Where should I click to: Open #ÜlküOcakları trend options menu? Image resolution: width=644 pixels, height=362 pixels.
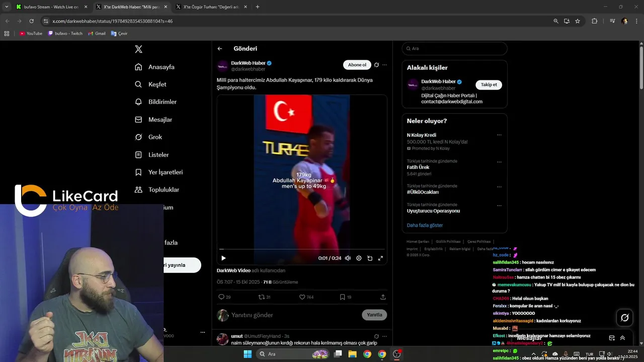click(x=499, y=187)
